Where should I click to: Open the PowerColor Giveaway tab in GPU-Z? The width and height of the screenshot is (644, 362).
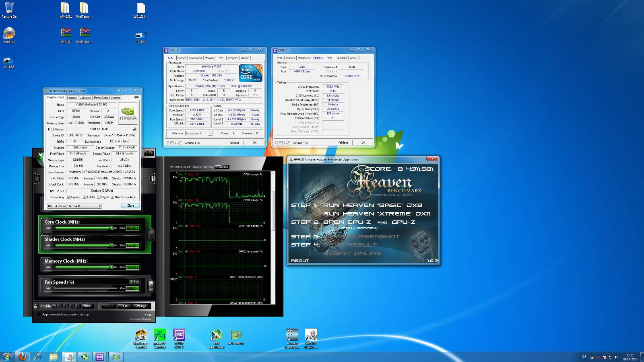(x=107, y=98)
